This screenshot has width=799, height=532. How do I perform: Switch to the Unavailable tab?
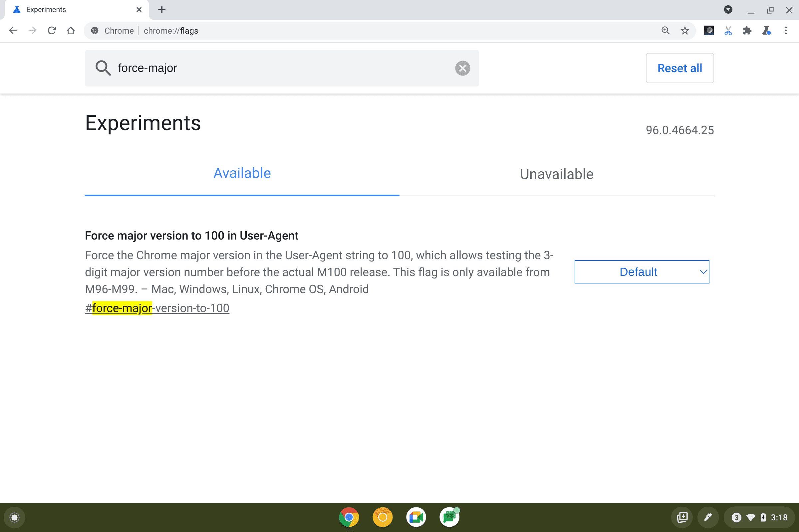555,174
